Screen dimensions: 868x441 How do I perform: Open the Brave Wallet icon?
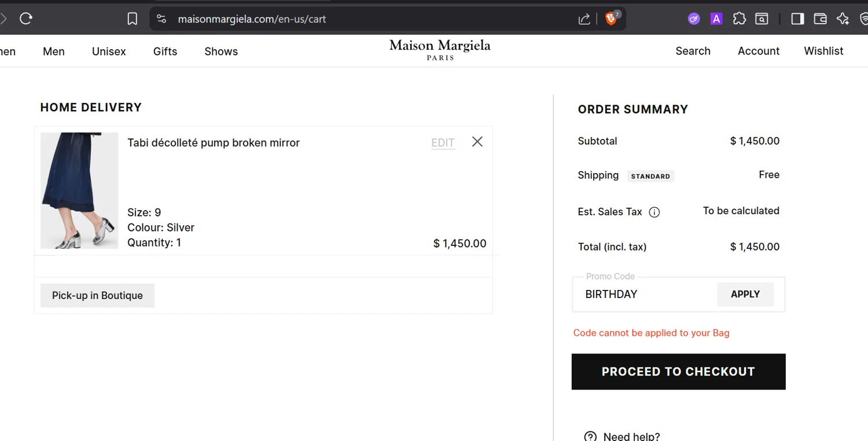pyautogui.click(x=820, y=19)
